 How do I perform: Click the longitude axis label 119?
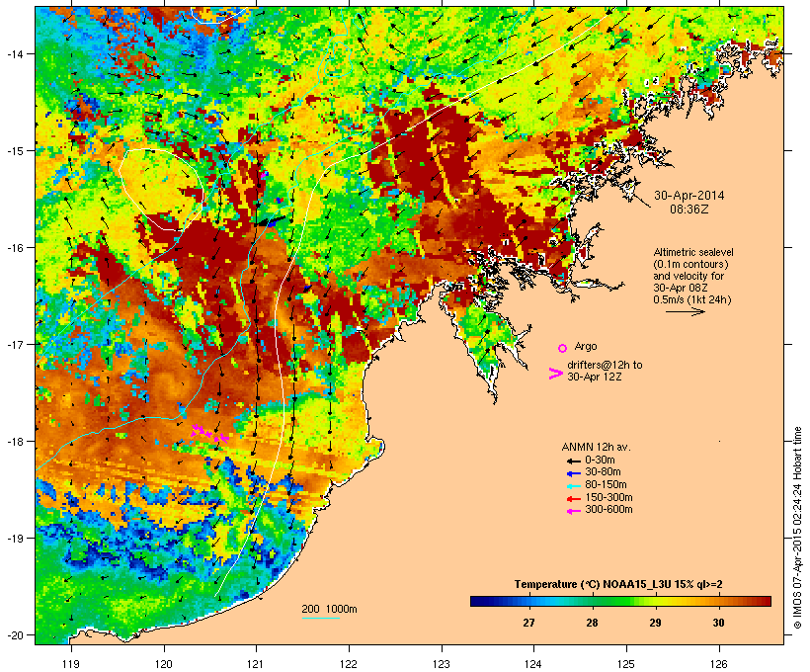click(x=71, y=664)
